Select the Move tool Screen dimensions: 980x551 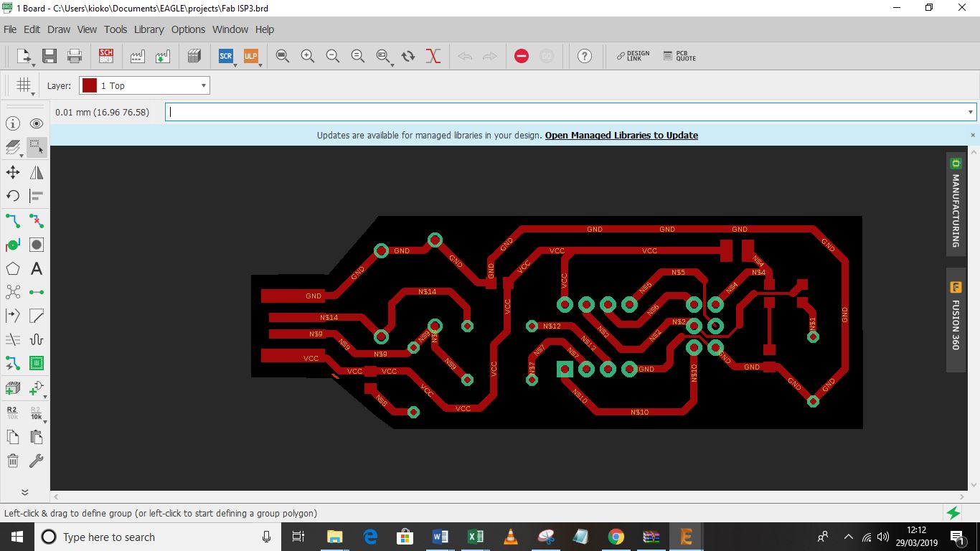click(x=13, y=172)
